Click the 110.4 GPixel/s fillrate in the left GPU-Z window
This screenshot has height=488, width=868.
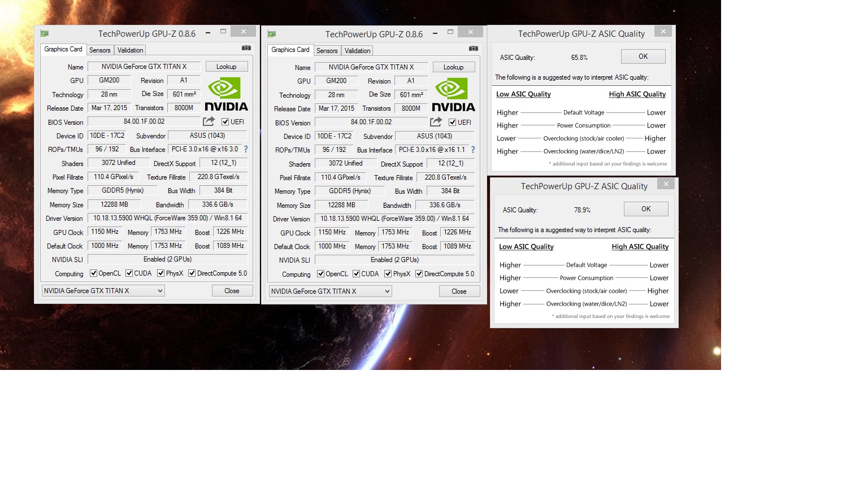click(x=114, y=177)
